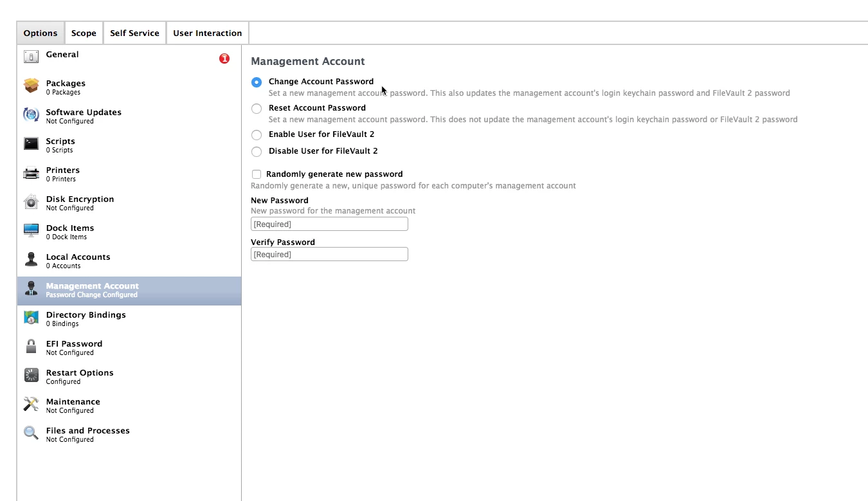Viewport: 868px width, 501px height.
Task: Open the Self Service tab
Action: click(134, 33)
